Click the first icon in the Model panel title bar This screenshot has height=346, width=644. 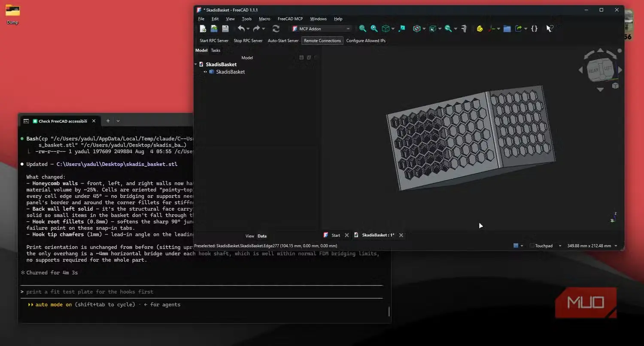pos(301,58)
